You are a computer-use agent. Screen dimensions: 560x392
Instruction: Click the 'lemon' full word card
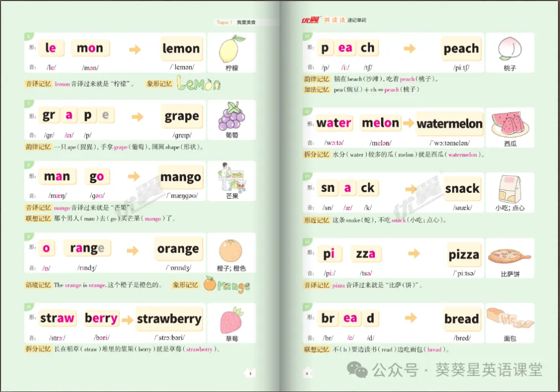click(x=181, y=49)
